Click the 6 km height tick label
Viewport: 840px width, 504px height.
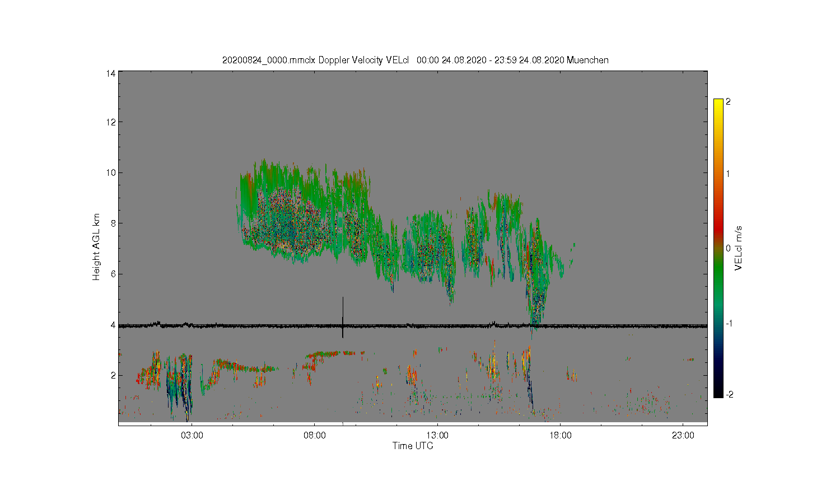114,274
